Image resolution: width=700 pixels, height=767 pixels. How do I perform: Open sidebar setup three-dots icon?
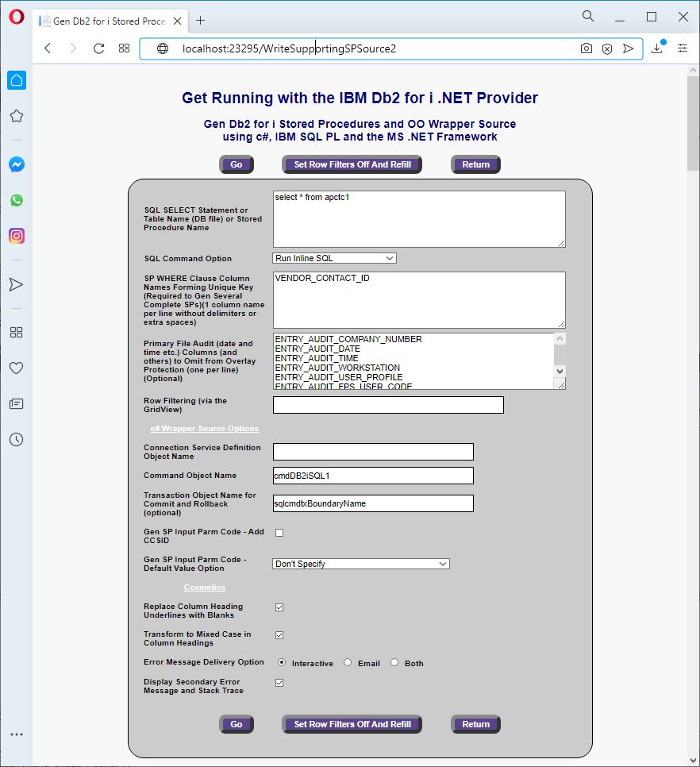click(x=17, y=734)
